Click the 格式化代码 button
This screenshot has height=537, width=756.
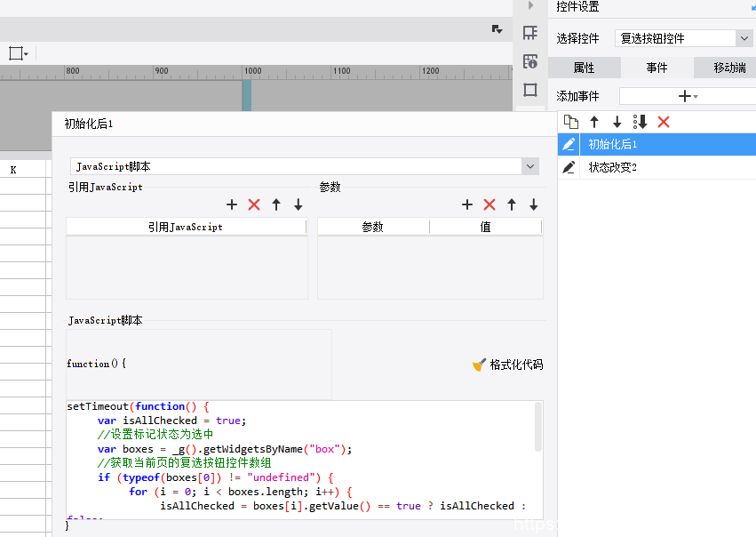click(507, 365)
